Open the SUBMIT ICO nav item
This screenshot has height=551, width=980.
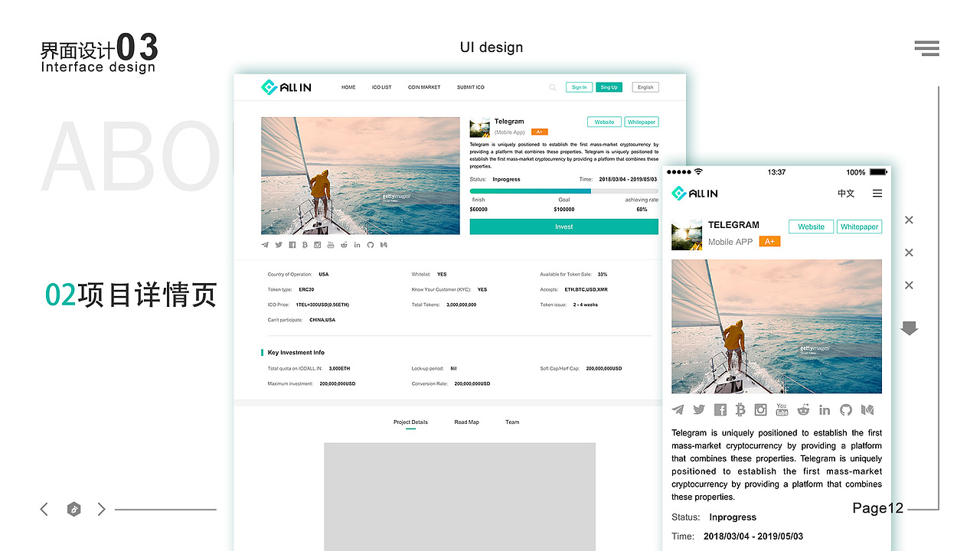[471, 87]
